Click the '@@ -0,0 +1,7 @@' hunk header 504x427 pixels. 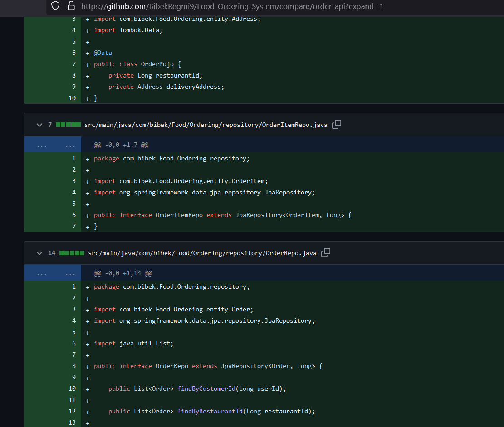(121, 145)
